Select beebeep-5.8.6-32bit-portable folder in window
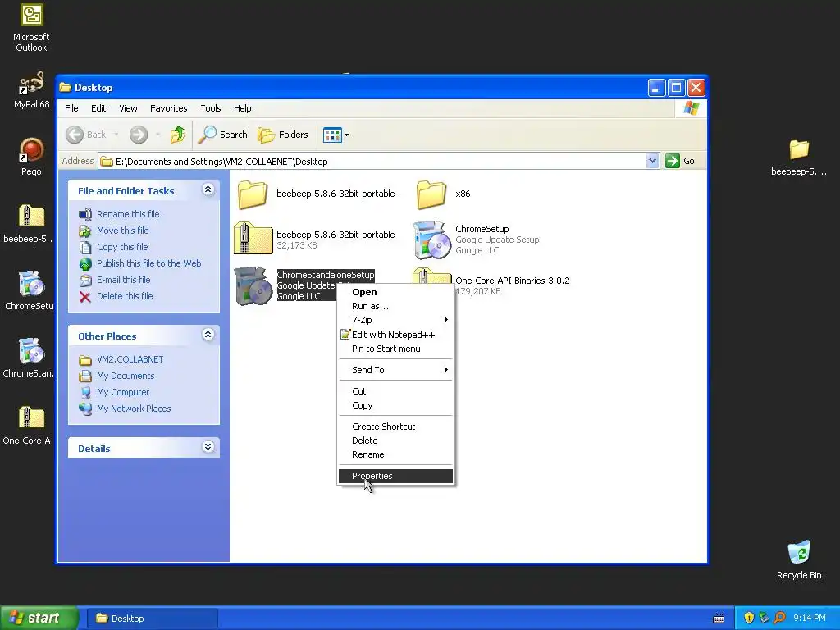This screenshot has height=630, width=840. 316,194
